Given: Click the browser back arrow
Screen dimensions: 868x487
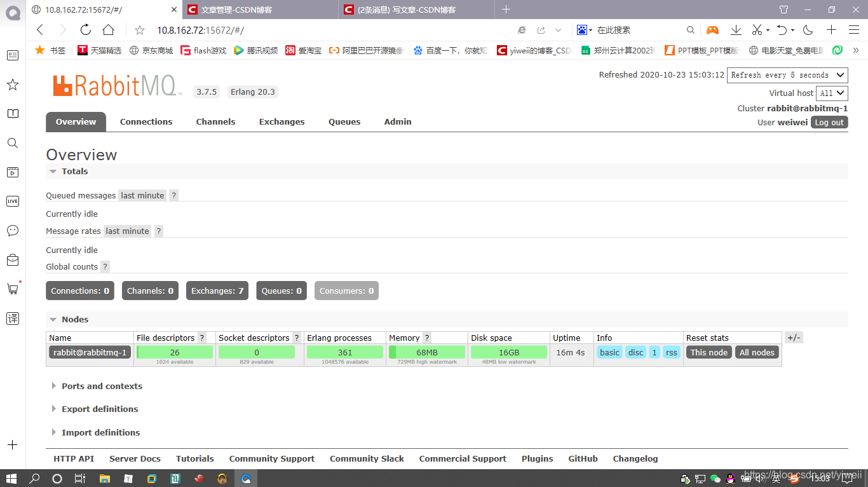Looking at the screenshot, I should [x=40, y=30].
